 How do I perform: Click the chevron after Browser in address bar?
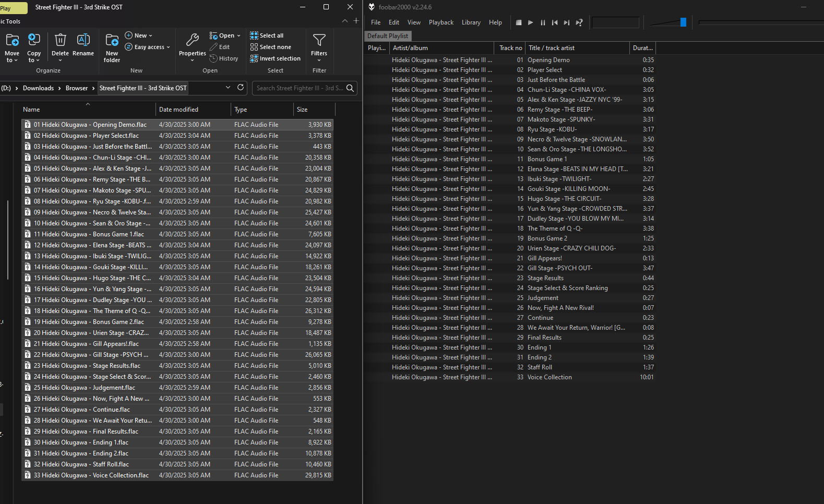[x=93, y=88]
